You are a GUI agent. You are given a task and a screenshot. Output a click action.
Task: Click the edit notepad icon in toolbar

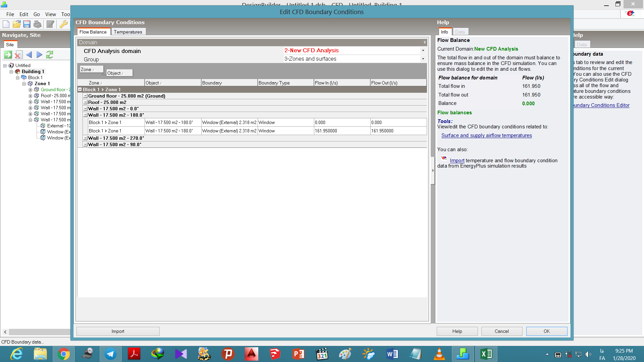point(50,24)
